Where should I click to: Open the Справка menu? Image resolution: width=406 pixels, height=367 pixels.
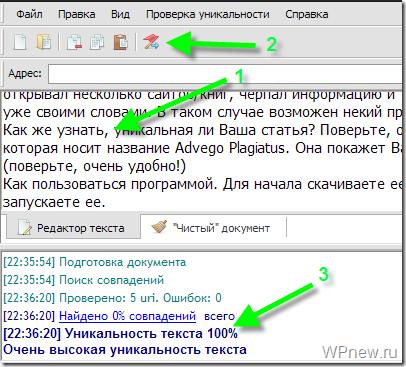pos(307,14)
